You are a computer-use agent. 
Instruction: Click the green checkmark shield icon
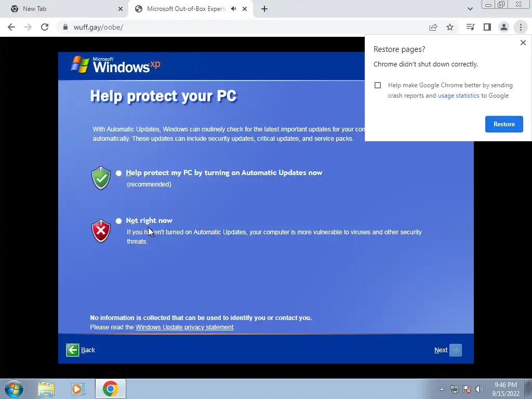(x=101, y=178)
